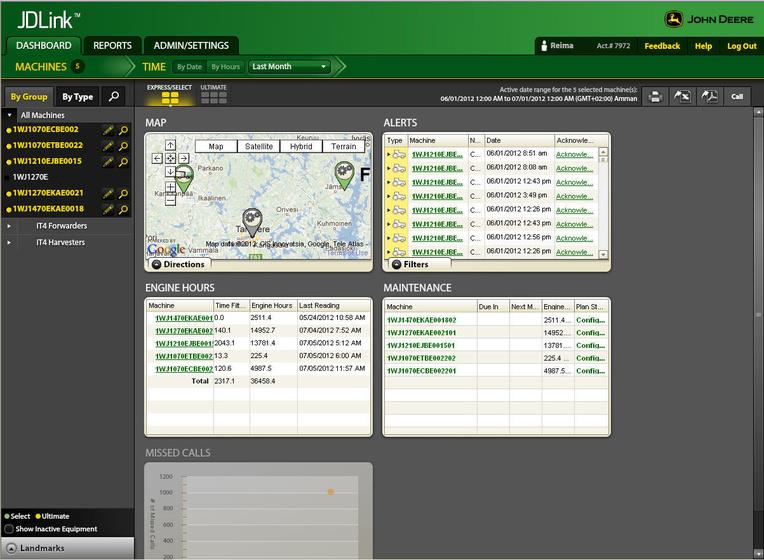Export the dashboard to Excel
Viewport: 764px width, 560px height.
click(682, 97)
